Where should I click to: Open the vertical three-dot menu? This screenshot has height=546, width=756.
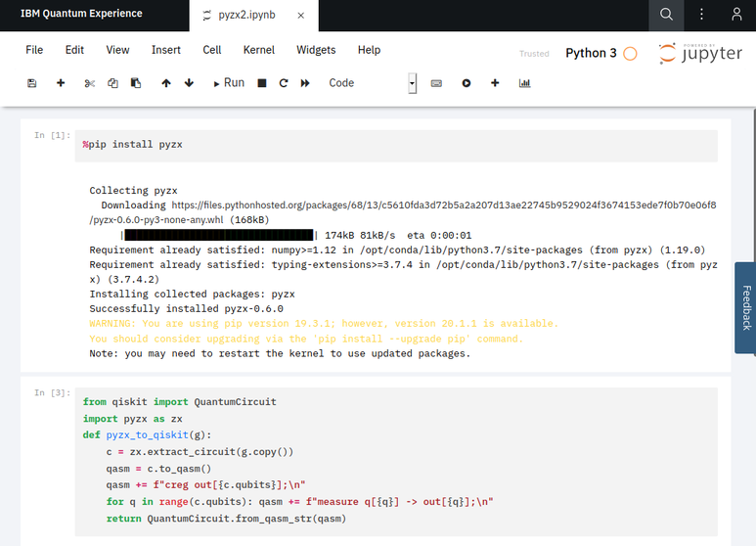point(701,15)
